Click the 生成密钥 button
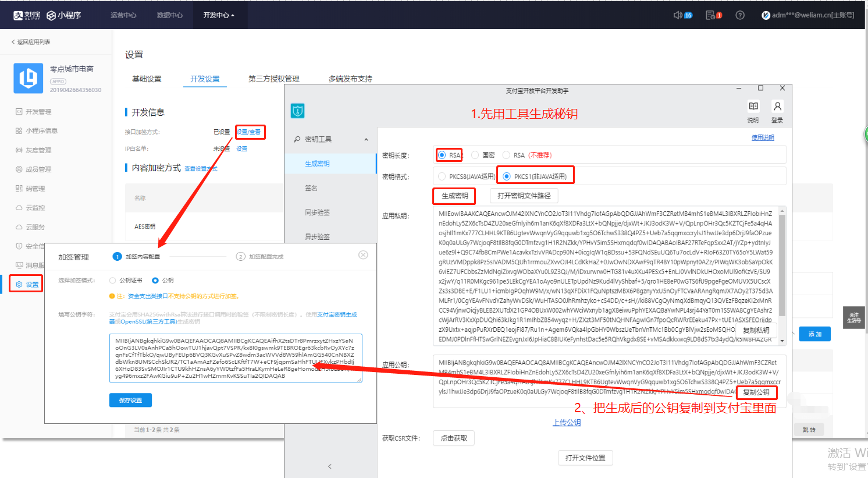 pyautogui.click(x=455, y=196)
